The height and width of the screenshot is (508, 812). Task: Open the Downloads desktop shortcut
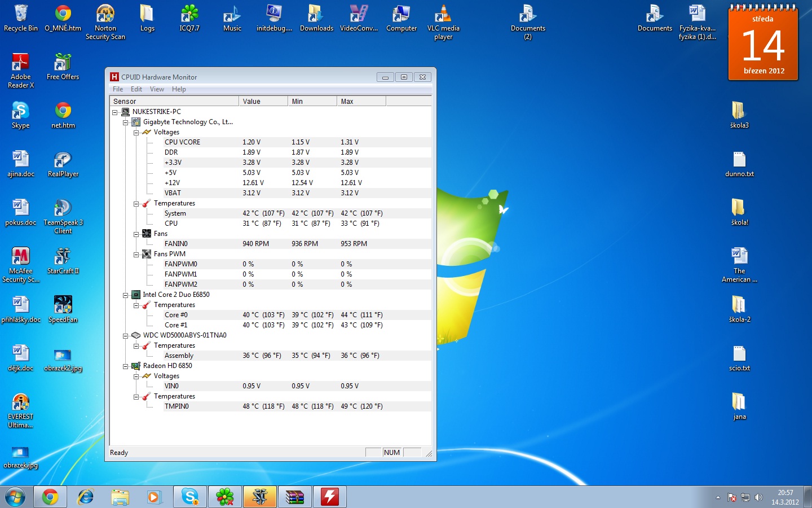click(316, 18)
